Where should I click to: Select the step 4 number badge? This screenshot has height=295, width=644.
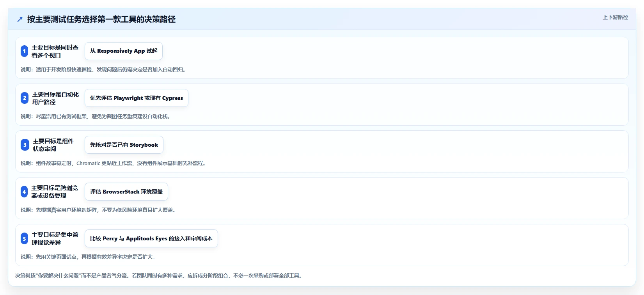point(24,192)
